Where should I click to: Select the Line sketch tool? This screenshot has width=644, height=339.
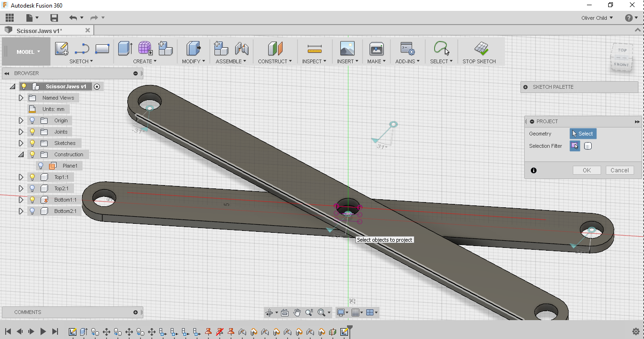pos(82,48)
